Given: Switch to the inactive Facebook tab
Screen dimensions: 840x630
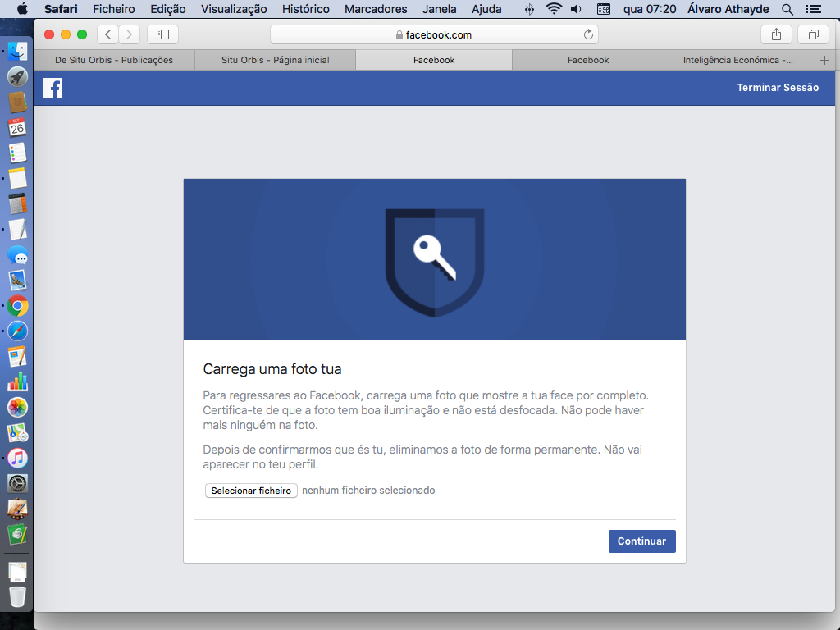Looking at the screenshot, I should tap(588, 61).
